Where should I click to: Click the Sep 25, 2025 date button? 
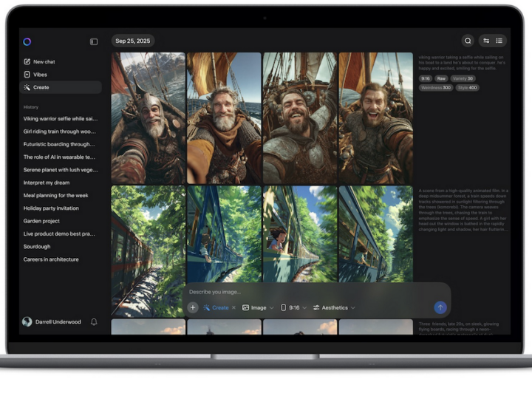pos(132,41)
